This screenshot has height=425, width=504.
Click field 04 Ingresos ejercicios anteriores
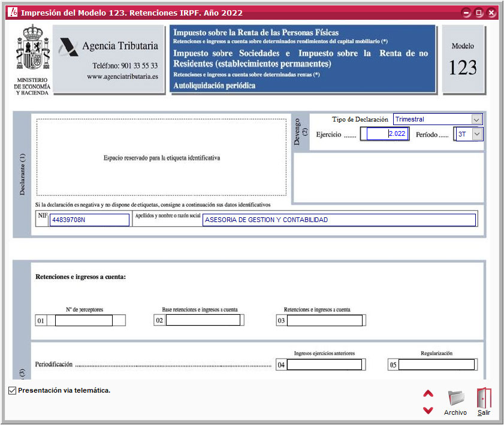325,365
